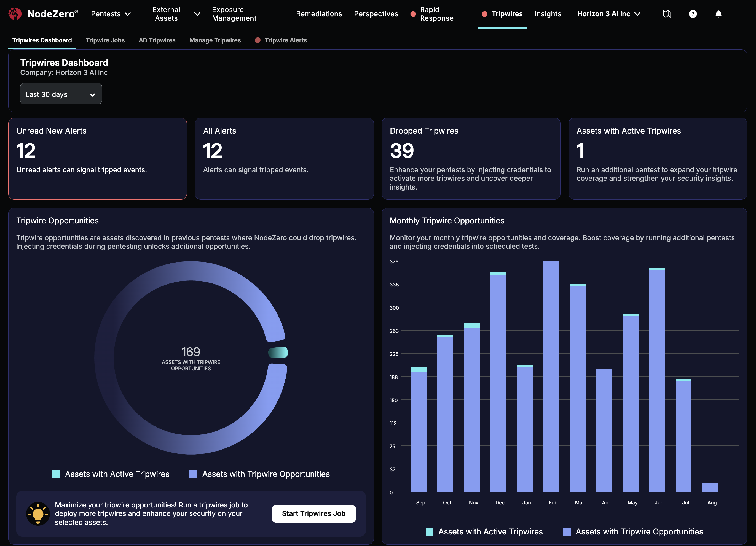Screen dimensions: 756x546
Task: Click the Company: Horizon 3 AI inc text
Action: (64, 73)
